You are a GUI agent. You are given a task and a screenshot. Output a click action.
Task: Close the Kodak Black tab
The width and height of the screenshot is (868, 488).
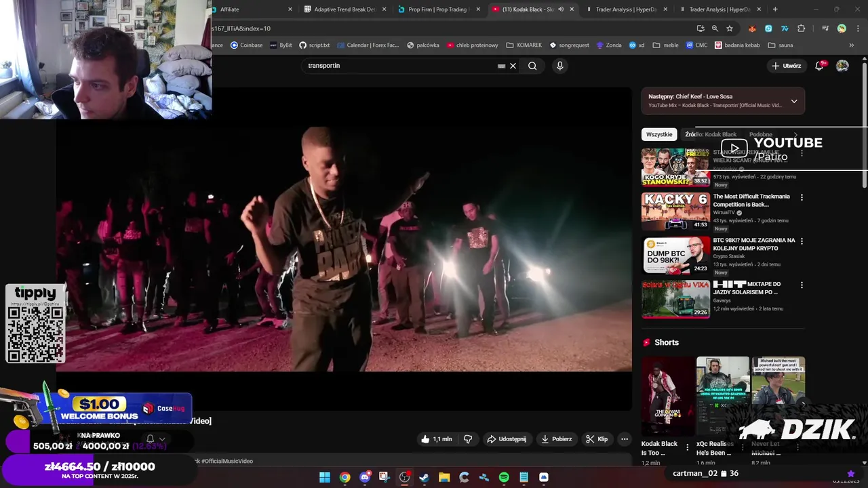pyautogui.click(x=572, y=9)
